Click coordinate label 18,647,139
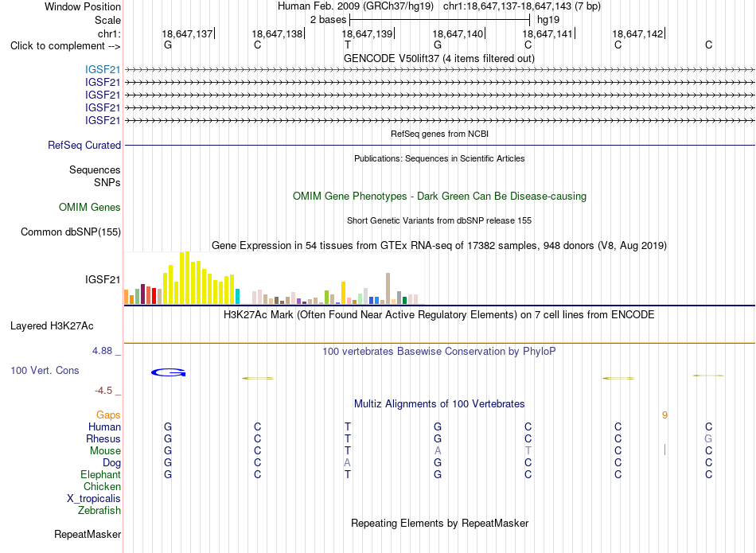Viewport: 756px width, 553px height. 368,33
